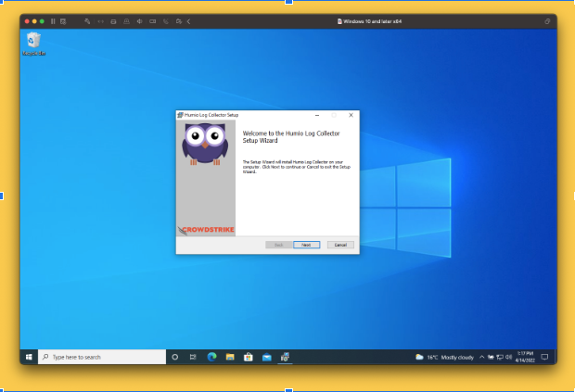Open Task View from the taskbar
Image resolution: width=575 pixels, height=392 pixels.
pyautogui.click(x=193, y=357)
